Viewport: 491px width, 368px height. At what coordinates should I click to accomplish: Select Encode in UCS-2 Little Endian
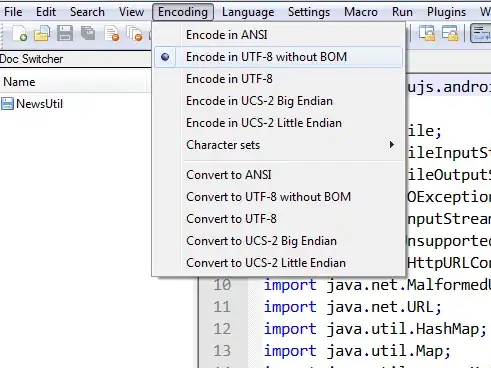(x=278, y=123)
